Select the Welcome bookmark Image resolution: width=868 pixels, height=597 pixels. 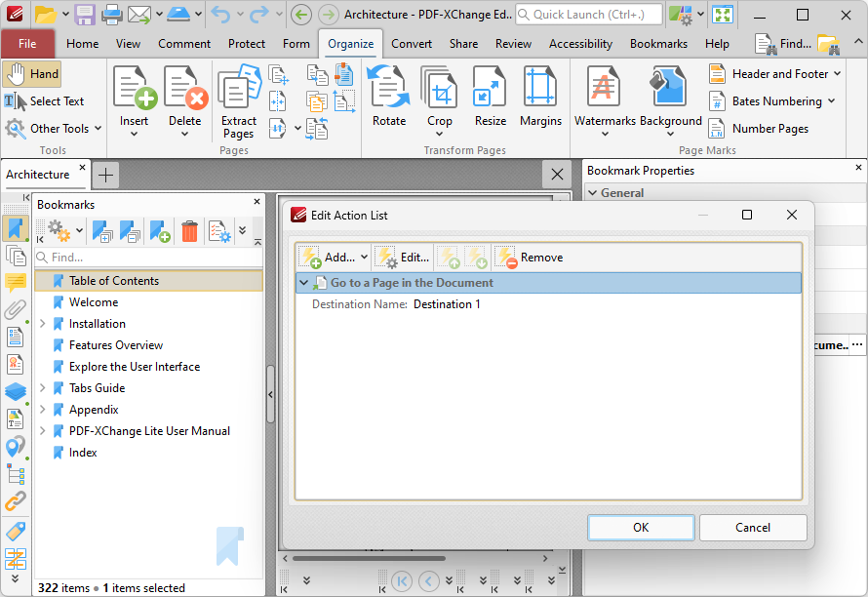(x=93, y=302)
